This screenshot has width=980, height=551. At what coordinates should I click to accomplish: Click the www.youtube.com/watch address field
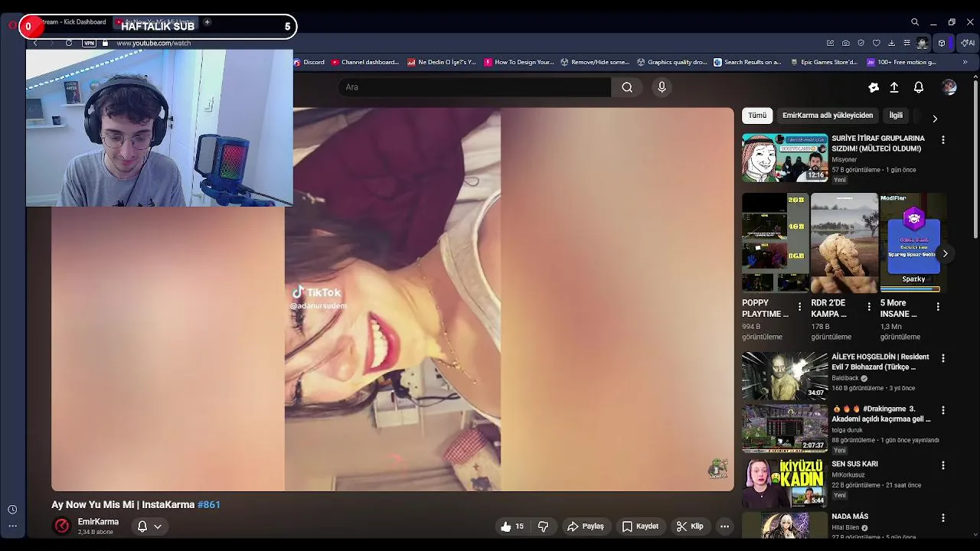[153, 44]
